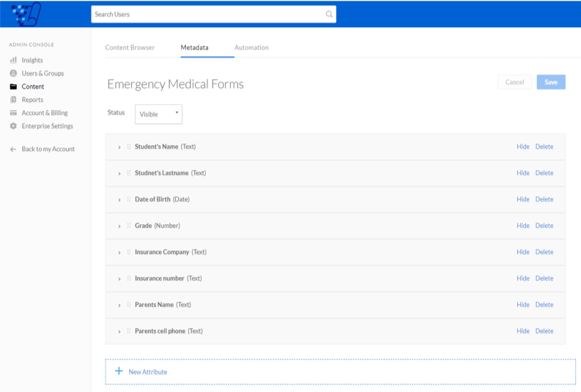
Task: Switch to the Automation tab
Action: pos(251,48)
